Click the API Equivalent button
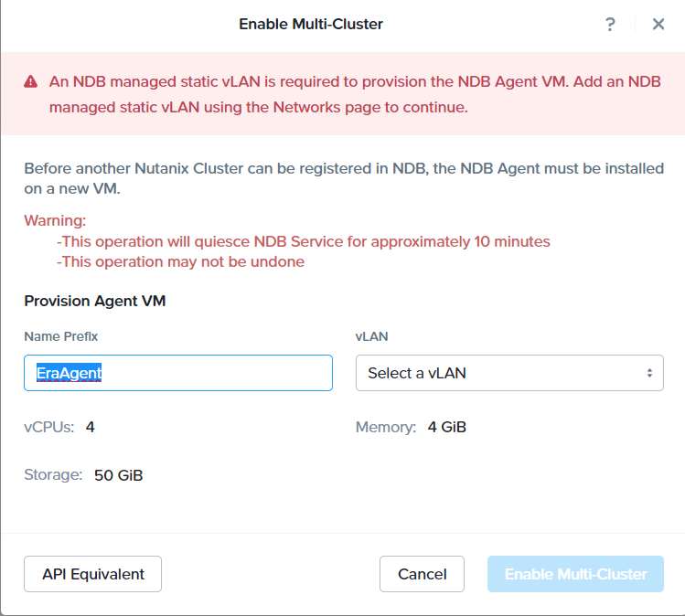The image size is (685, 616). pyautogui.click(x=92, y=574)
